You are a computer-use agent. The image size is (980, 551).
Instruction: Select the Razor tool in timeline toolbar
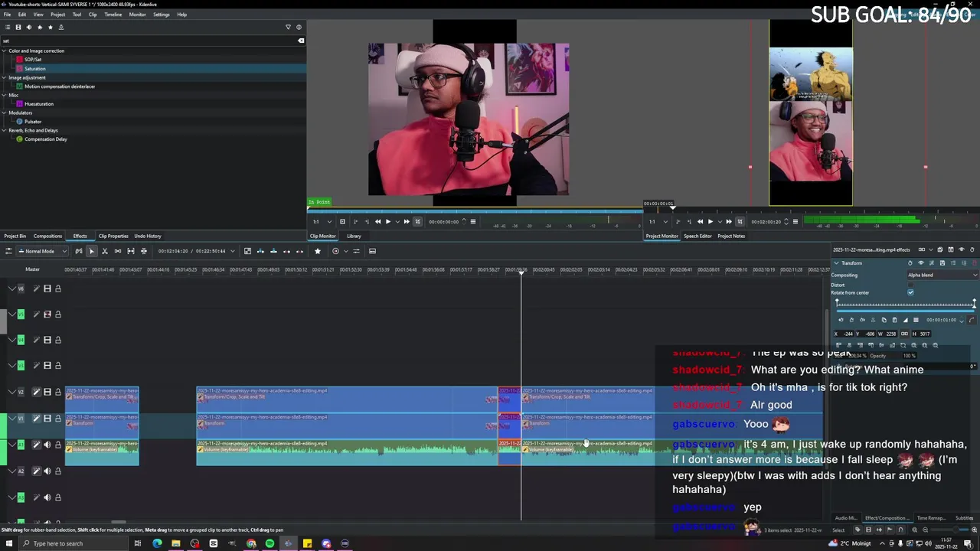click(105, 251)
